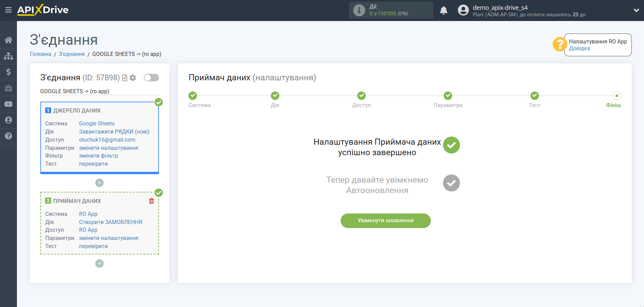Open the Довідка help link
The height and width of the screenshot is (307, 644).
pyautogui.click(x=580, y=48)
